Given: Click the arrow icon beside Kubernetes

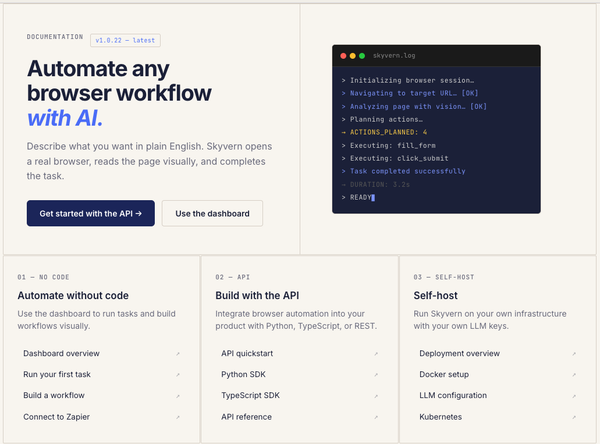Looking at the screenshot, I should click(x=574, y=417).
